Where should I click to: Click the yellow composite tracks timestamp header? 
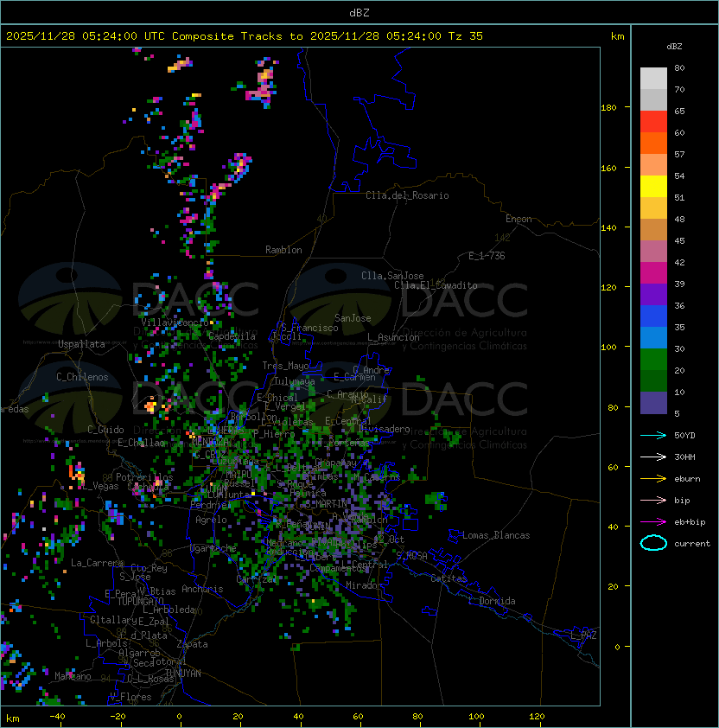pyautogui.click(x=245, y=36)
